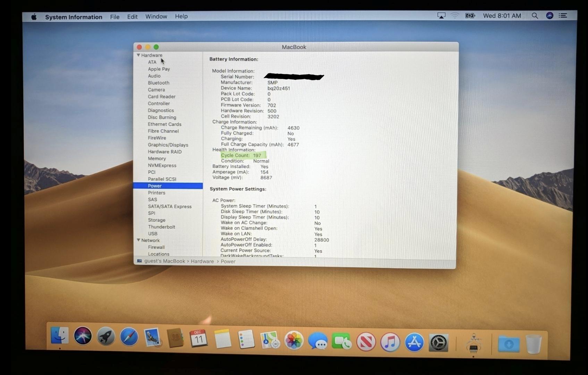Viewport: 588px width, 375px height.
Task: Click Hardware in the path bar
Action: pos(202,261)
